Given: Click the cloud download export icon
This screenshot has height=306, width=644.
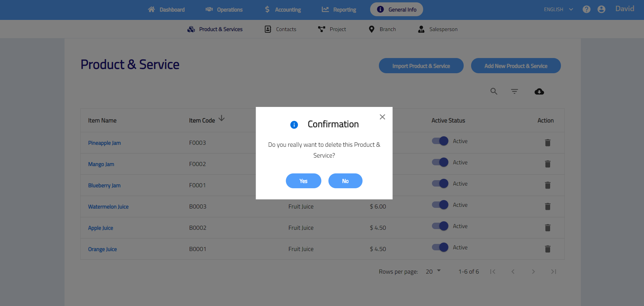Looking at the screenshot, I should (x=539, y=91).
